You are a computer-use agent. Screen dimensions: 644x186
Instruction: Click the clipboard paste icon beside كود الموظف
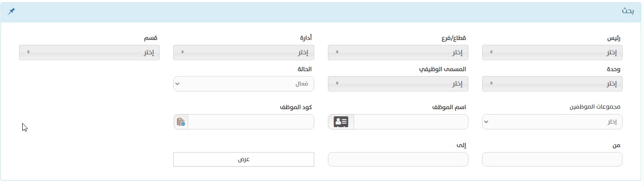[x=181, y=122]
